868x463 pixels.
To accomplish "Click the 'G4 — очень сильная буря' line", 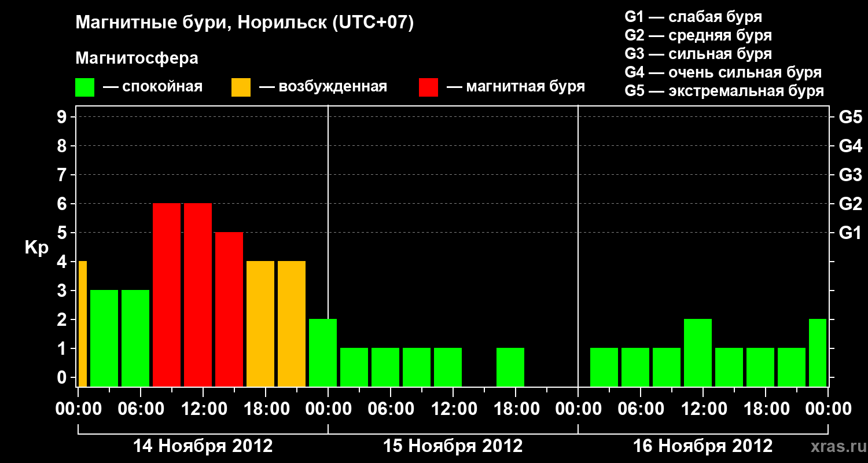I will (x=723, y=72).
